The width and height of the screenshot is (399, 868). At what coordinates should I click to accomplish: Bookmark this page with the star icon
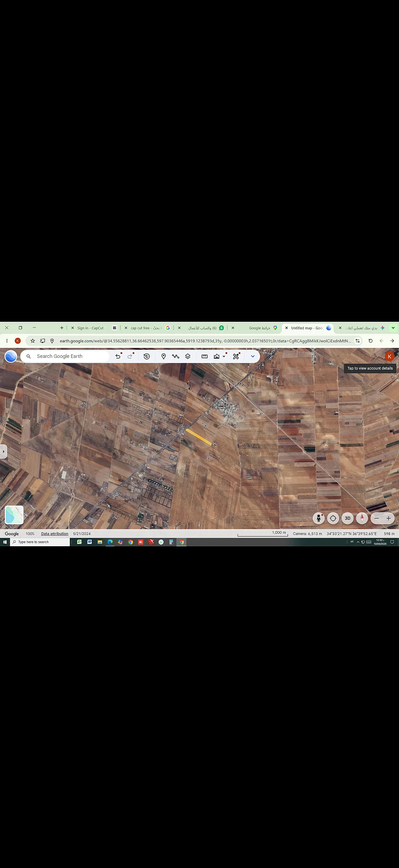(x=33, y=341)
